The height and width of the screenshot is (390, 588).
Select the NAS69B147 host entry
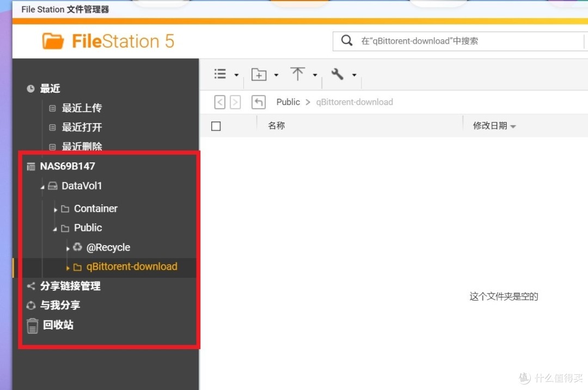pyautogui.click(x=68, y=166)
